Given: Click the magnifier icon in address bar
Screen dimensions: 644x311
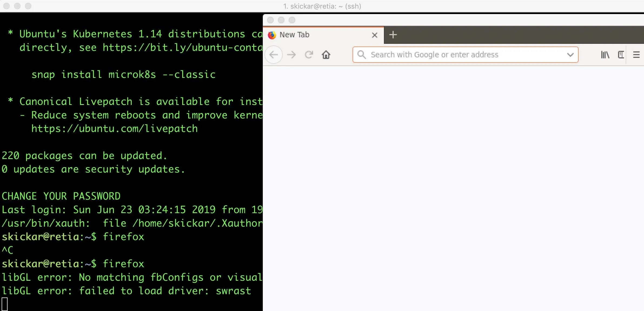Looking at the screenshot, I should [361, 55].
